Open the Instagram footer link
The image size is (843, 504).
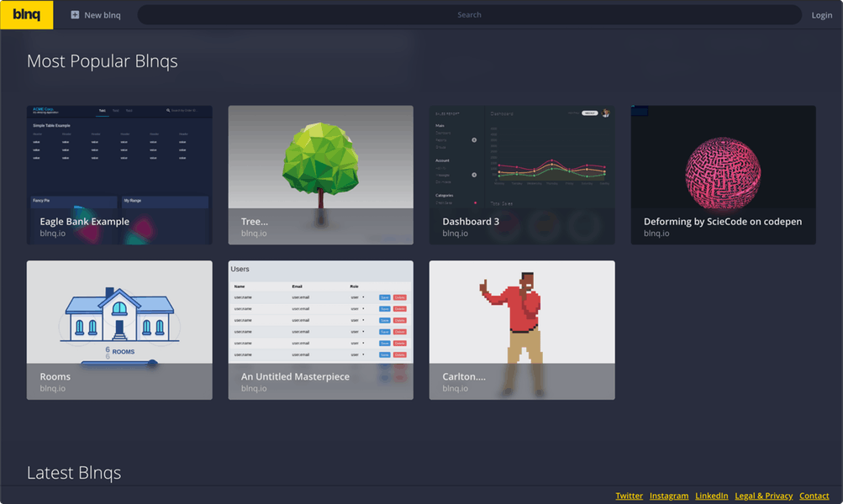[x=669, y=496]
